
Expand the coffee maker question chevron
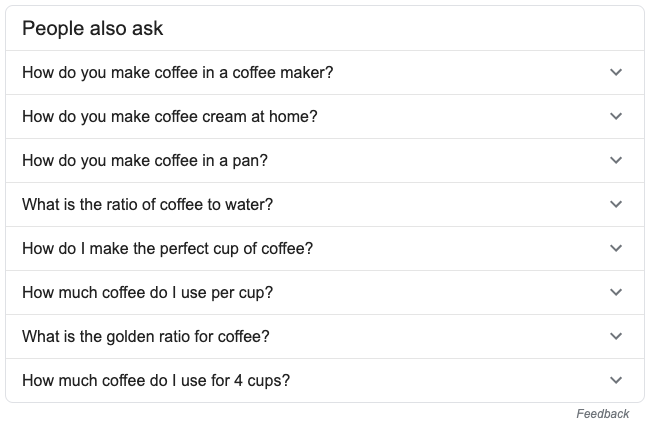(x=616, y=73)
